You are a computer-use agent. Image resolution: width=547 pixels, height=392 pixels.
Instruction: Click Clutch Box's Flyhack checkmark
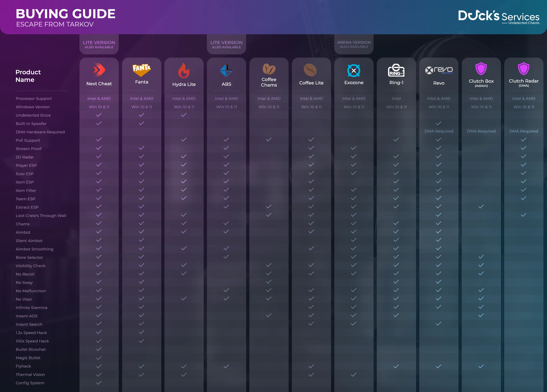point(481,366)
